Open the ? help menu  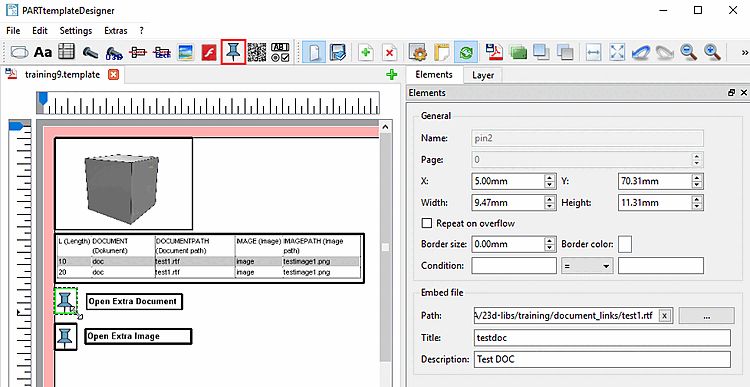coord(142,31)
